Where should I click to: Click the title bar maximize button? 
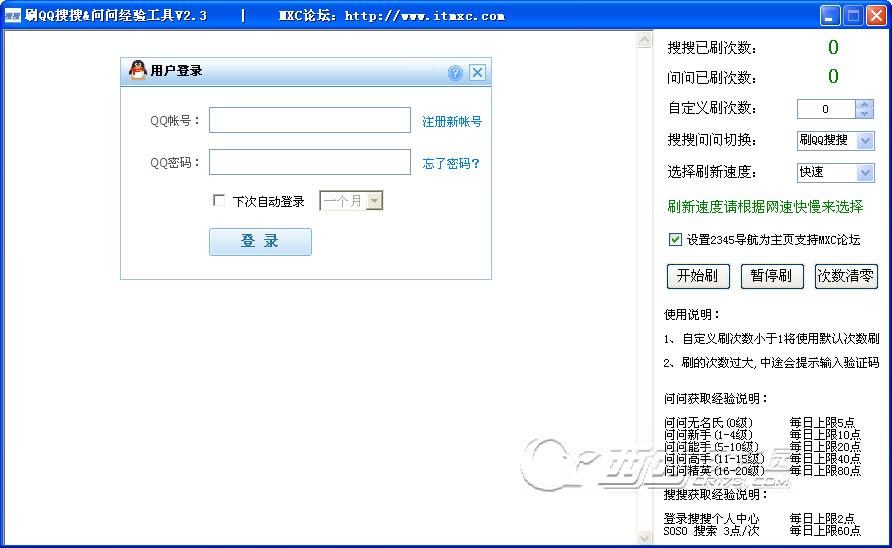[853, 16]
